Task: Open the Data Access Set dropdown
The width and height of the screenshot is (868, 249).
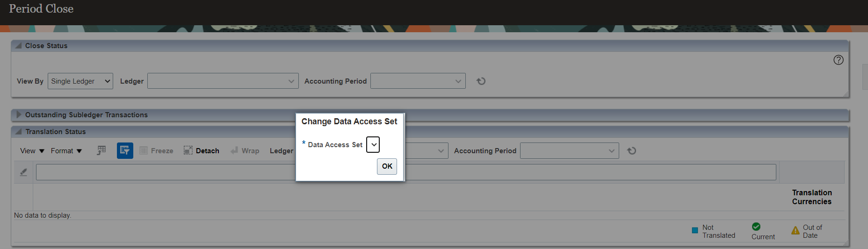Action: pyautogui.click(x=373, y=145)
